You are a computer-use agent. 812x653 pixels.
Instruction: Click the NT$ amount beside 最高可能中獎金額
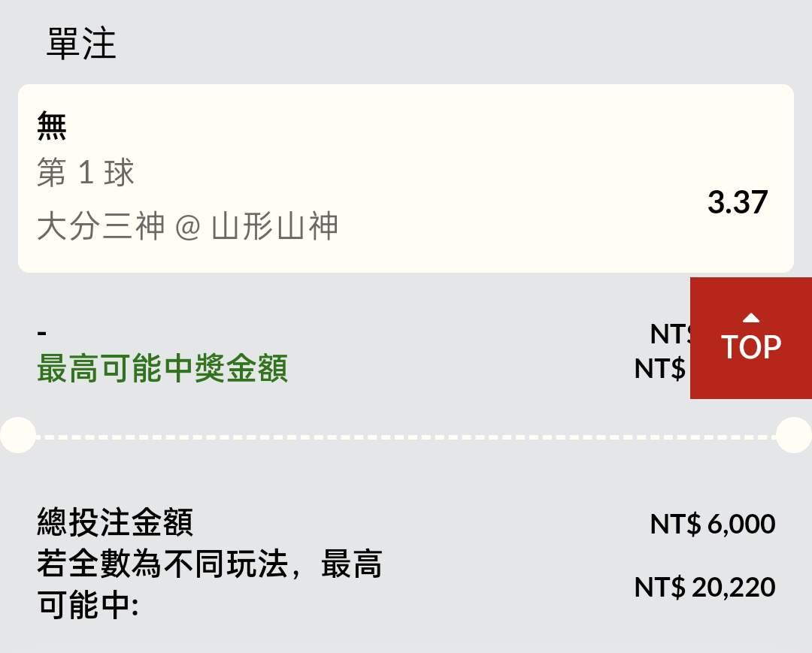pos(660,369)
